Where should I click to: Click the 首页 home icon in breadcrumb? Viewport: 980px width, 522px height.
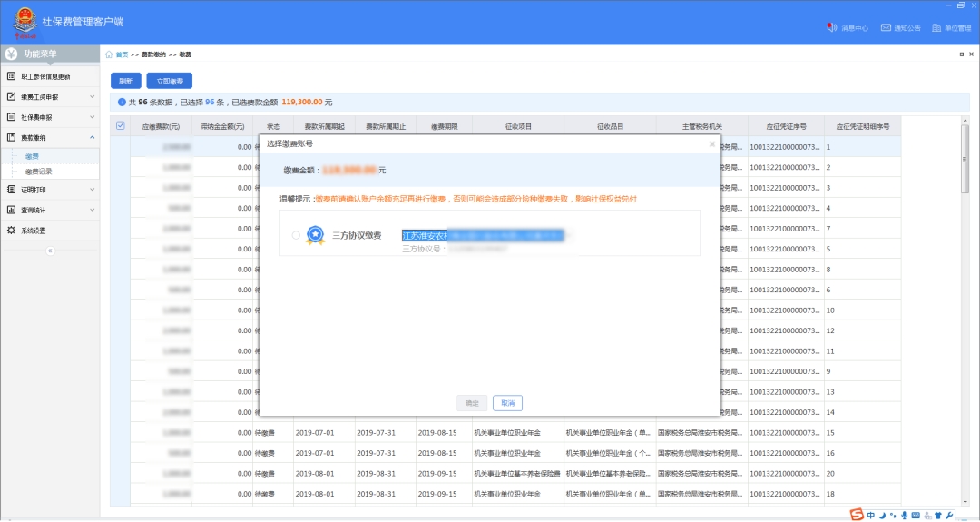110,54
